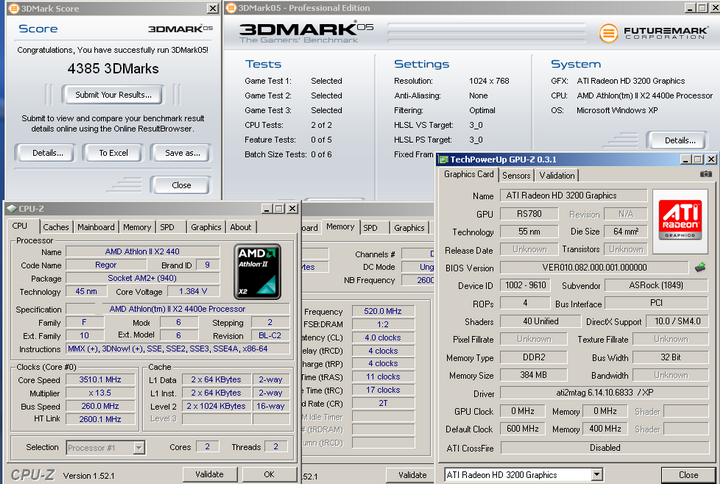Open the Graphics tab in front CPU-Z
720x484 pixels.
click(x=206, y=227)
